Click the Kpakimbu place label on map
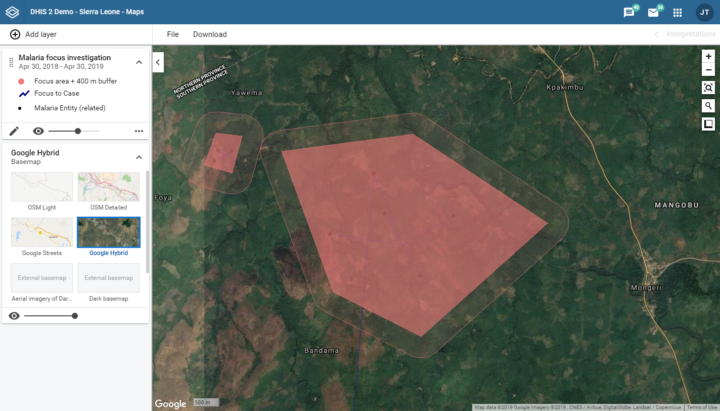This screenshot has height=411, width=720. pyautogui.click(x=565, y=87)
